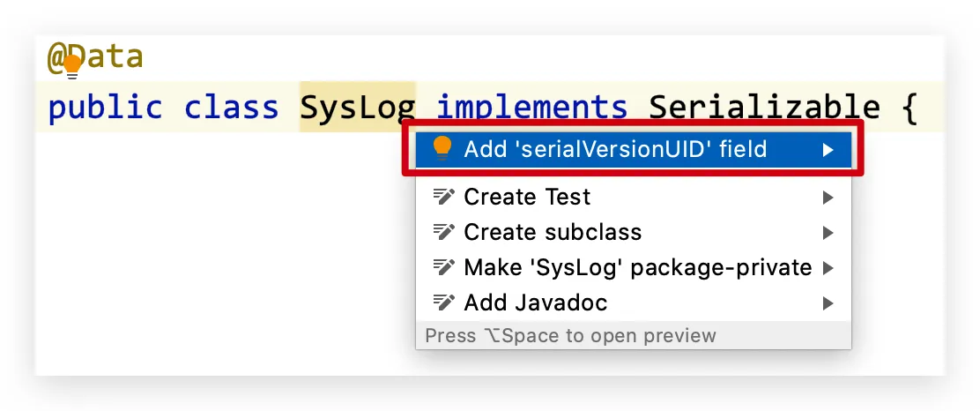This screenshot has height=411, width=980.
Task: Click the Serializable interface name in code
Action: (764, 107)
